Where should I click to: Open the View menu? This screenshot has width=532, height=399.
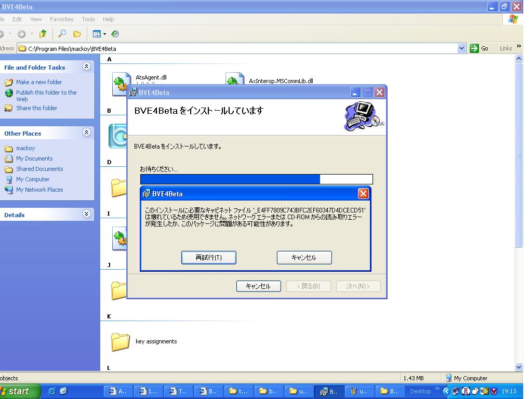pyautogui.click(x=36, y=19)
